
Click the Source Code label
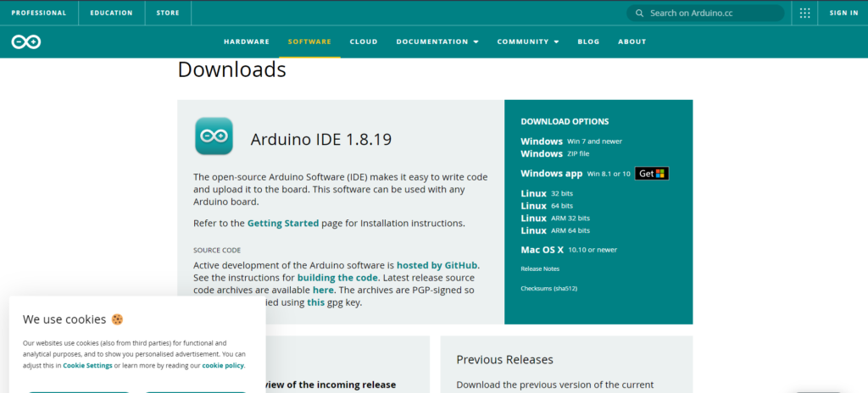217,250
